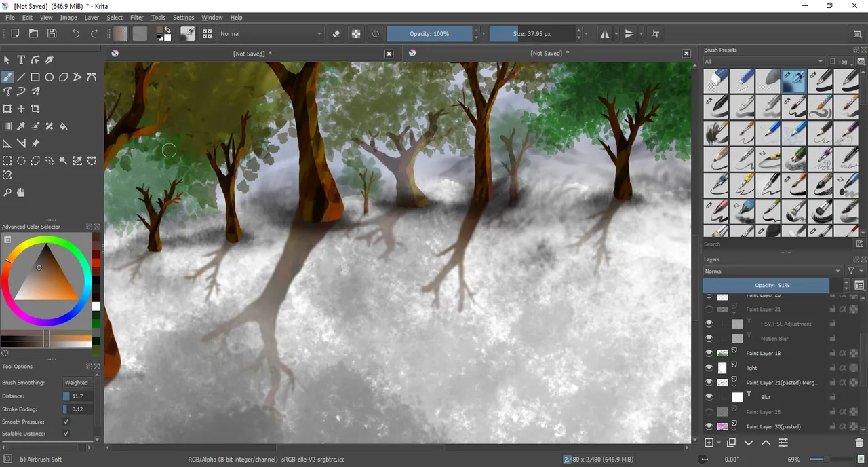Duplicate the current layer
868x467 pixels.
tap(731, 443)
